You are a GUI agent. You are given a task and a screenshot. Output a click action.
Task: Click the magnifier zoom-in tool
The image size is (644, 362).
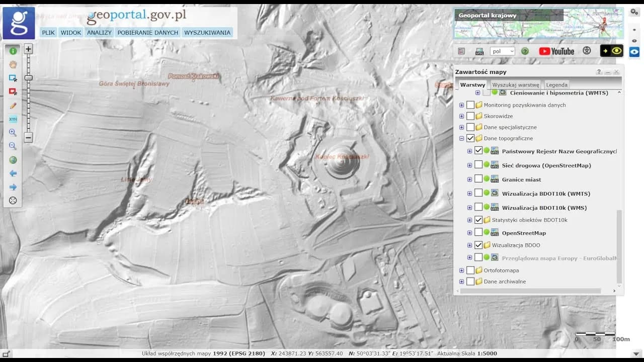pos(13,133)
